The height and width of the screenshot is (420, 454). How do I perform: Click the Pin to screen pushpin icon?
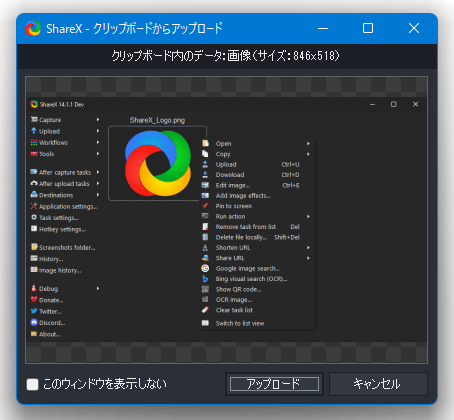click(x=205, y=206)
